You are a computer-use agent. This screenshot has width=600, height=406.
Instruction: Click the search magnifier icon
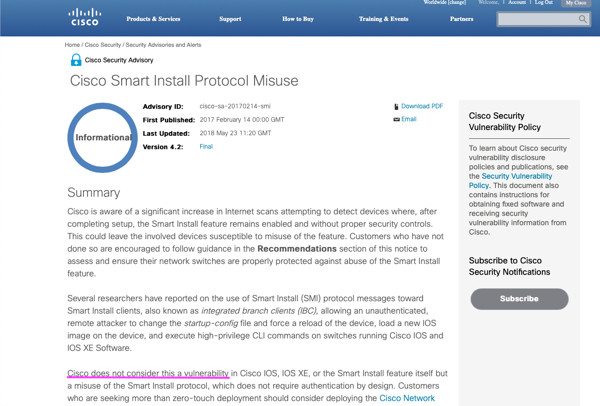(x=582, y=19)
